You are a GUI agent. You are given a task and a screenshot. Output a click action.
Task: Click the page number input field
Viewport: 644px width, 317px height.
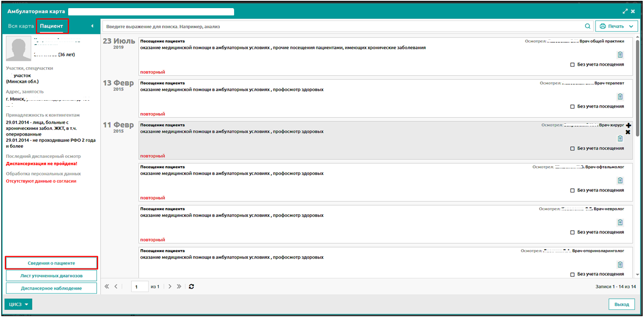coord(139,287)
